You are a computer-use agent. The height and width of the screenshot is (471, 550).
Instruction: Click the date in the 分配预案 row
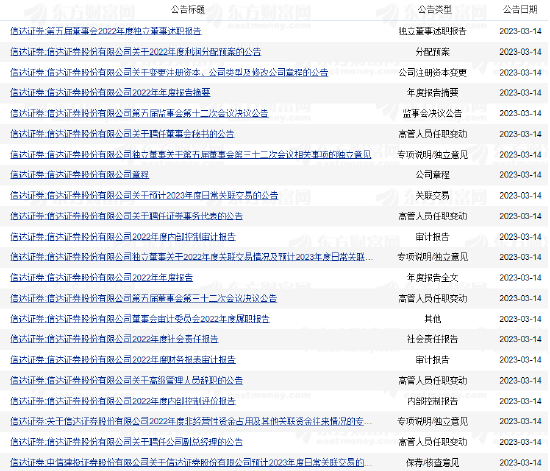520,52
